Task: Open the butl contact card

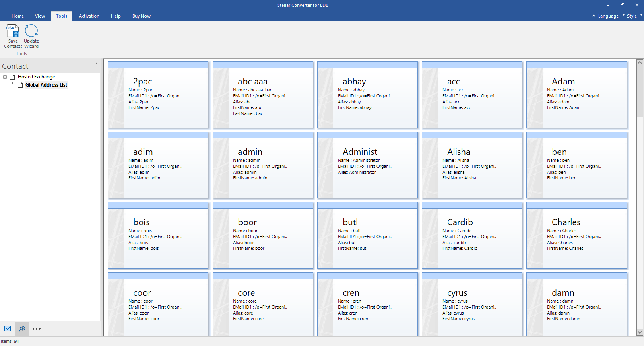Action: 367,235
